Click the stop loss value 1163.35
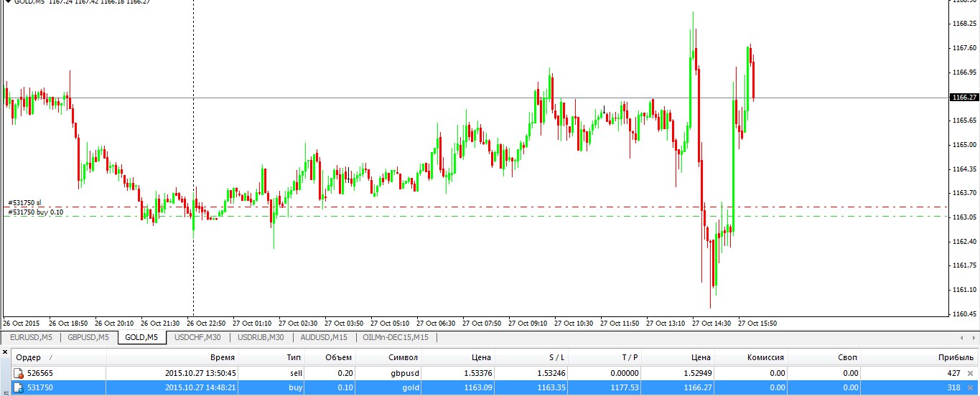The width and height of the screenshot is (980, 396). coord(550,388)
